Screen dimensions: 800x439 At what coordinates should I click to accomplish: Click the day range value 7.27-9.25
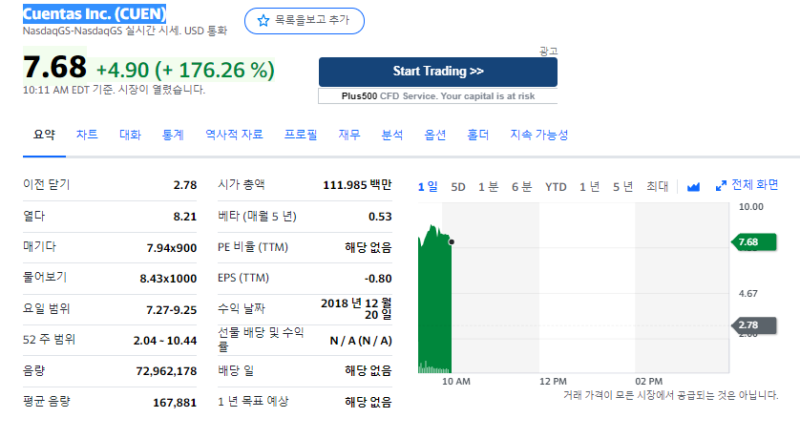click(171, 310)
